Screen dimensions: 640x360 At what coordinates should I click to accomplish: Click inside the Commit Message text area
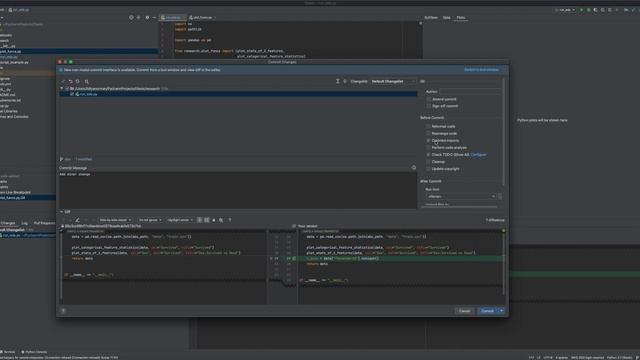(238, 190)
